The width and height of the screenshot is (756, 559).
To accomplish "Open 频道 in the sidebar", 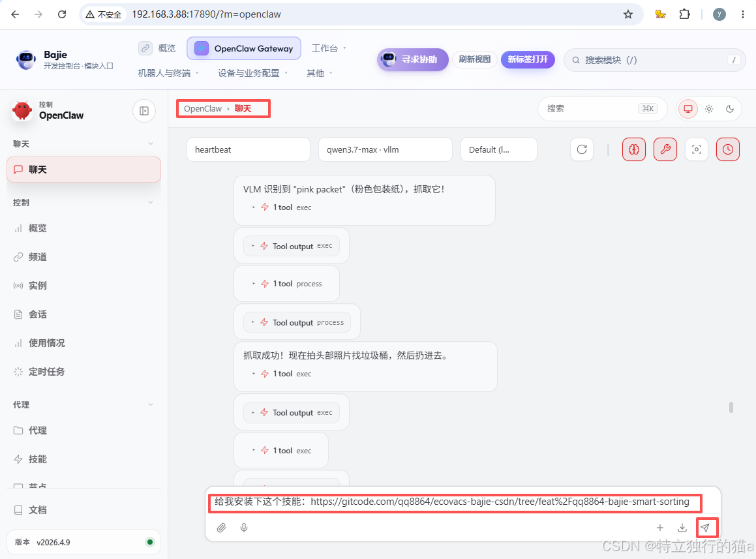I will [83, 257].
